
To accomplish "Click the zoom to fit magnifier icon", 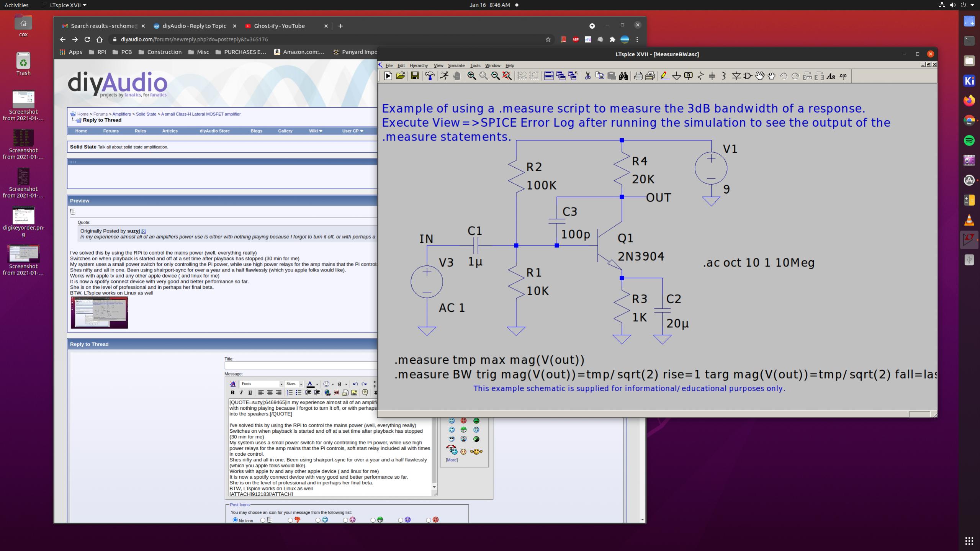I will [x=507, y=76].
